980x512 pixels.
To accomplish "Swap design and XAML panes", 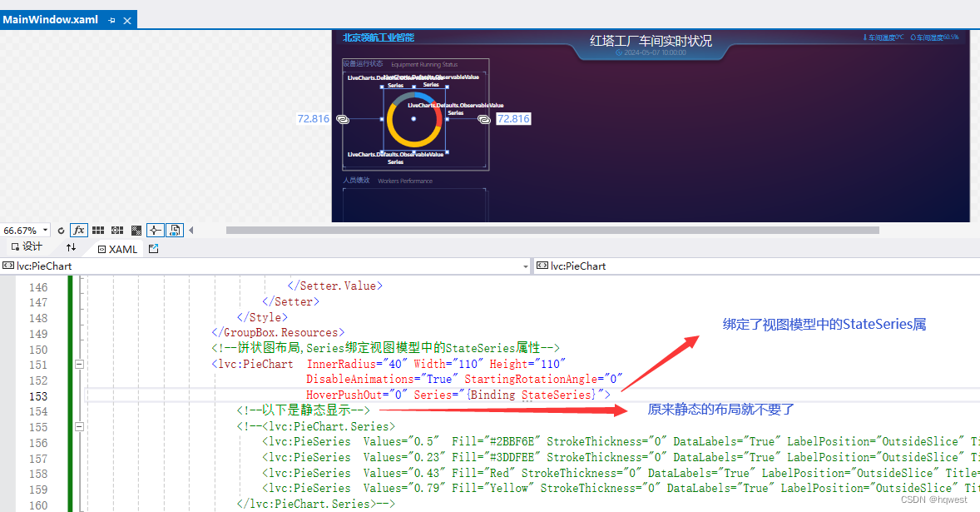I will [x=72, y=247].
